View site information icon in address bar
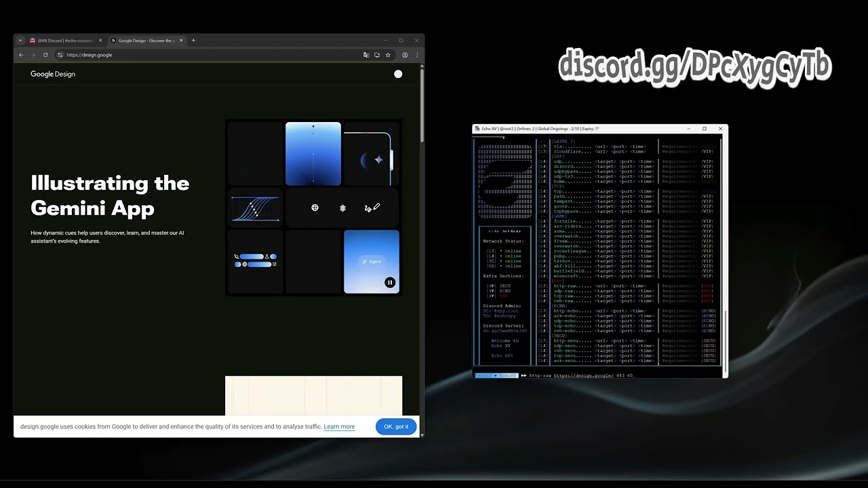The width and height of the screenshot is (868, 488). coord(60,55)
